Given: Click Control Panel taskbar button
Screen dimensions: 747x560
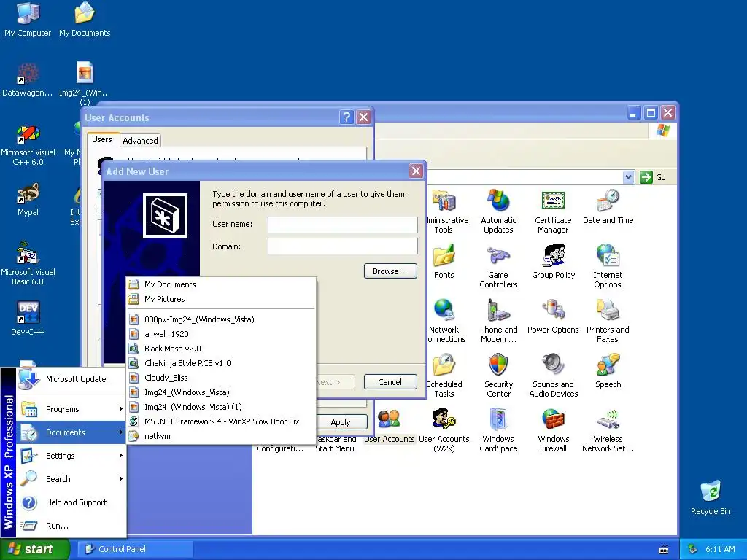Looking at the screenshot, I should [x=135, y=549].
